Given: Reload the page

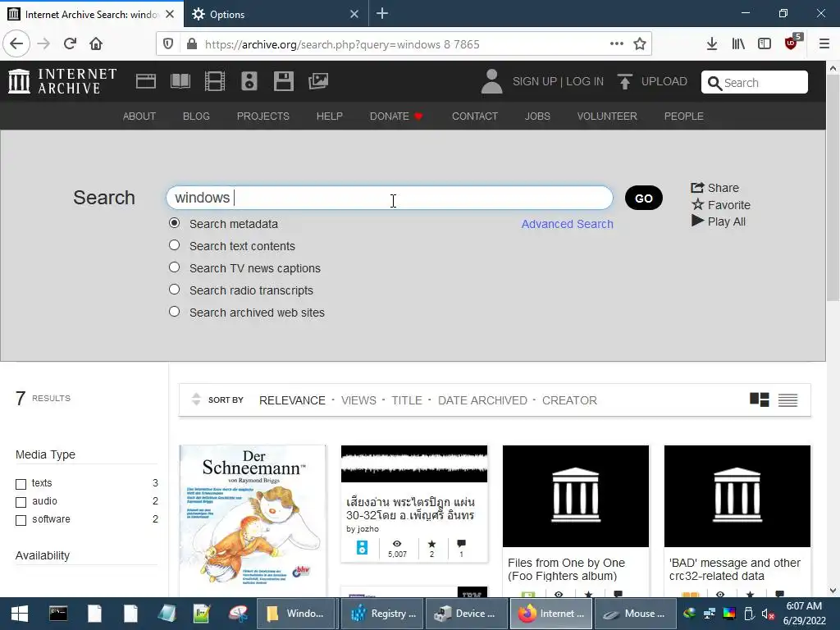Looking at the screenshot, I should (x=70, y=43).
